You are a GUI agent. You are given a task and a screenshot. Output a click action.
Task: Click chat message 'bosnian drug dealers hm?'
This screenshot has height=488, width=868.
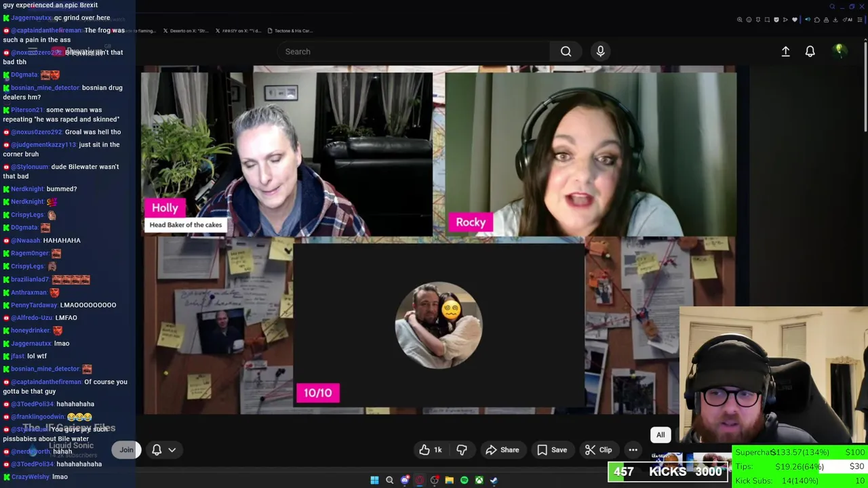(x=63, y=92)
